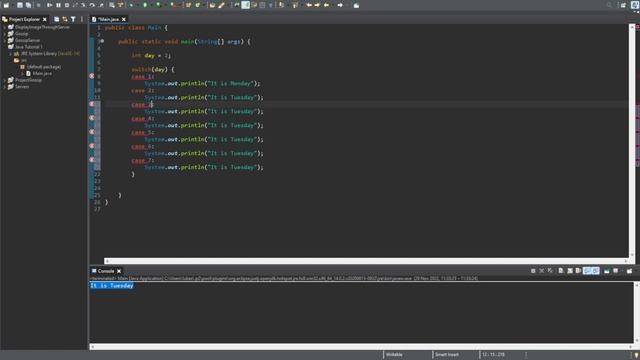Image resolution: width=640 pixels, height=360 pixels.
Task: Expand the Main.java tree node arrow
Action: click(22, 73)
